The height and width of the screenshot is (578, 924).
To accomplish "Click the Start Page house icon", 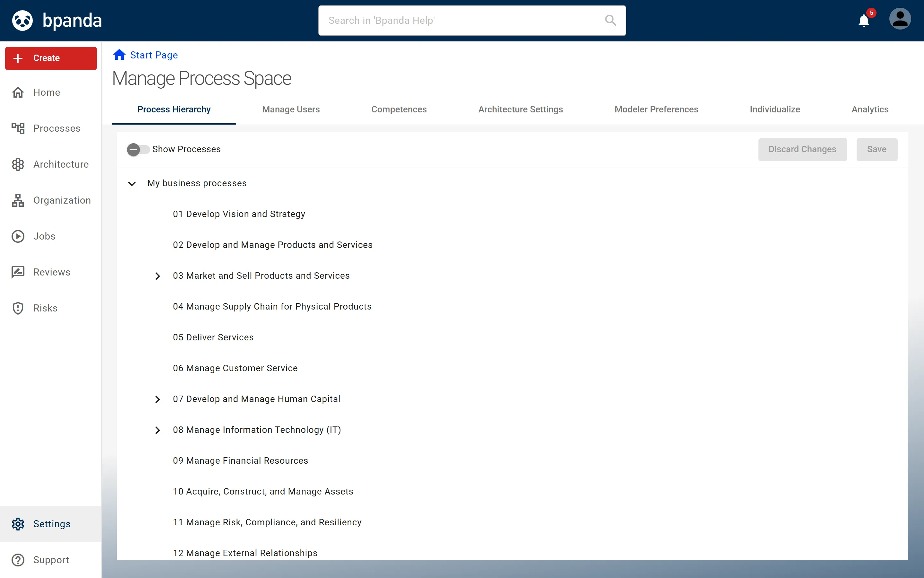I will tap(119, 55).
